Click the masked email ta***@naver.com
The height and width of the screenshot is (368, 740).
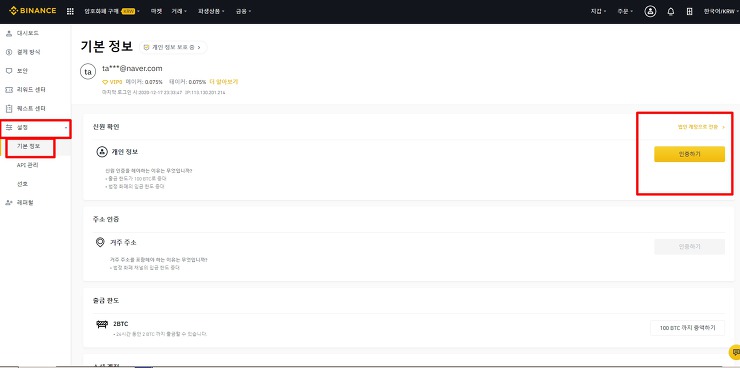coord(132,68)
